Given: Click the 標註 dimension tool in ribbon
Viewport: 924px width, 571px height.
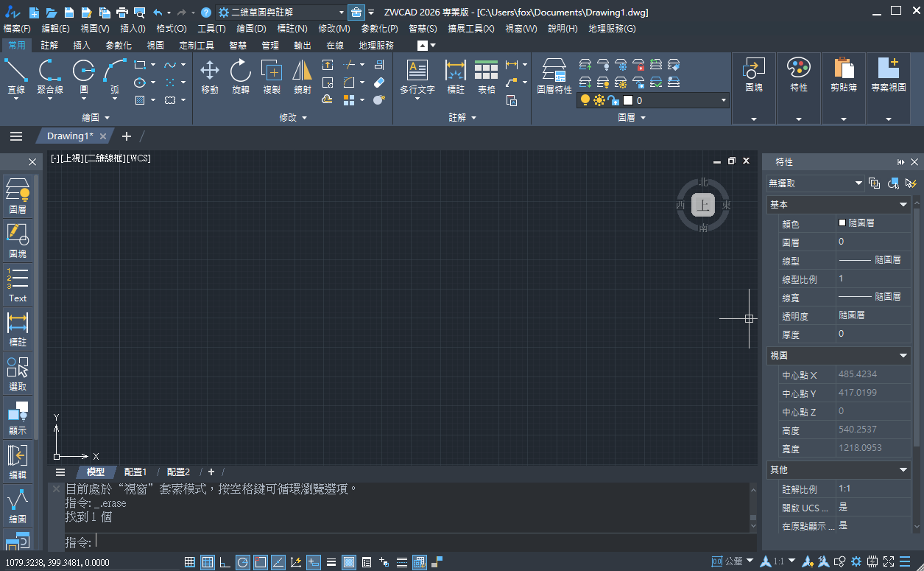Looking at the screenshot, I should 456,77.
